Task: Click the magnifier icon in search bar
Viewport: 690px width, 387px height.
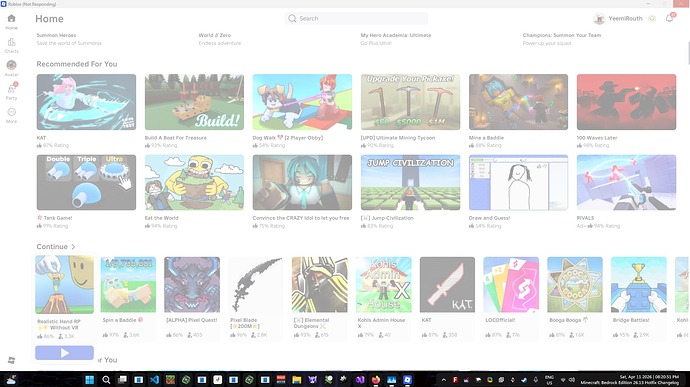Action: coord(292,18)
